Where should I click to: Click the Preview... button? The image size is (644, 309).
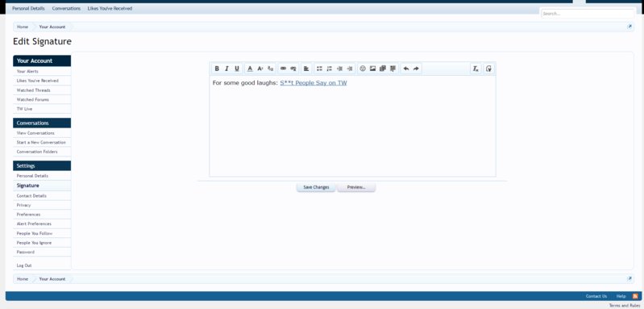356,187
